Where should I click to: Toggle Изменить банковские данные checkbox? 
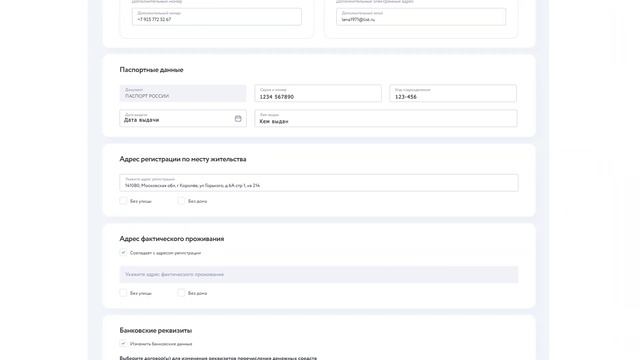coord(123,344)
